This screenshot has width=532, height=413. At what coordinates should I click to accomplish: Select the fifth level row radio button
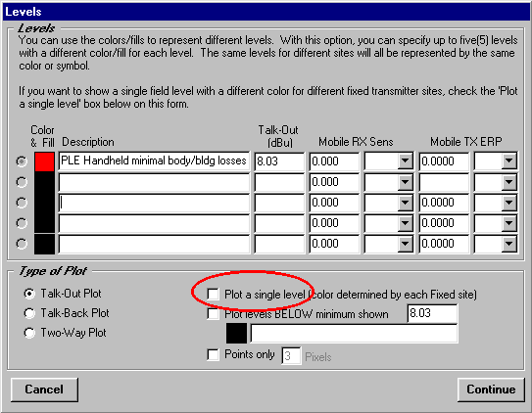point(22,244)
